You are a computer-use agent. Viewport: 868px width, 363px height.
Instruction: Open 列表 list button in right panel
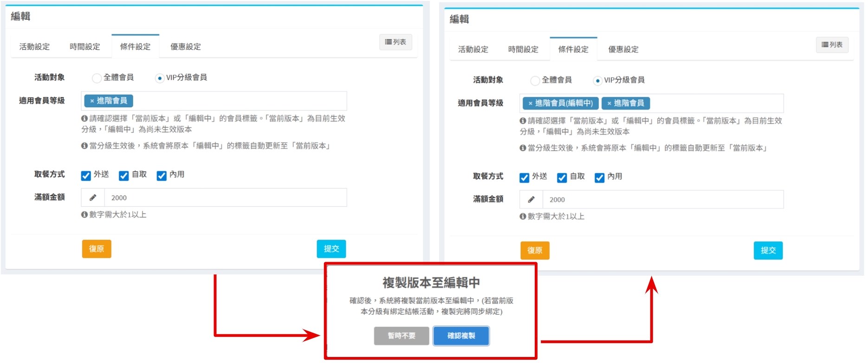832,45
